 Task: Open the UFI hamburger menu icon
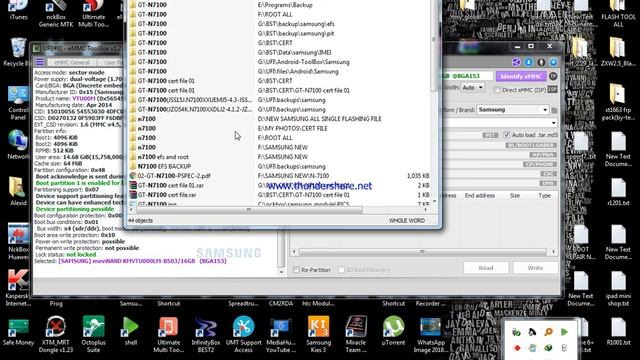pyautogui.click(x=40, y=62)
